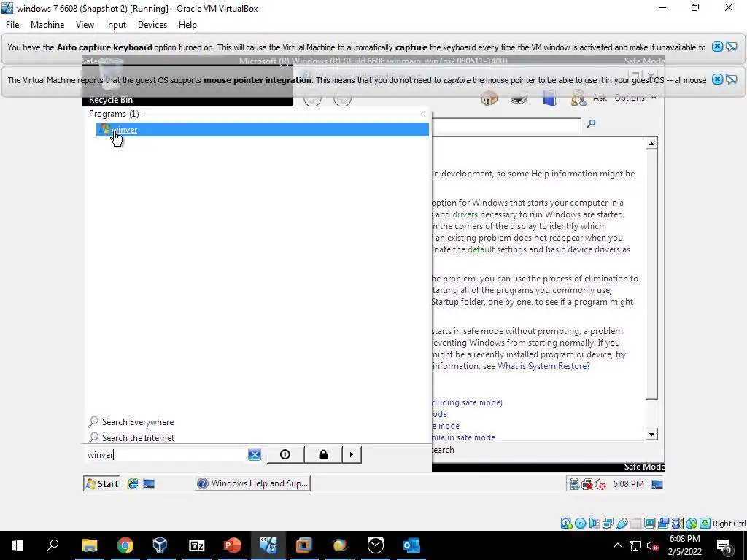Click VirtualBox shared folders indicator
This screenshot has width=747, height=560.
[635, 524]
